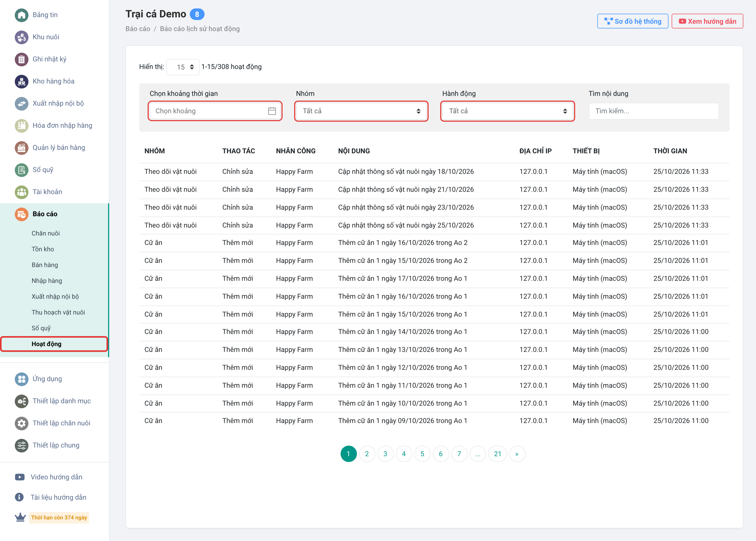Screen dimensions: 756x541
Task: Click the Xem hướng dẫn button
Action: click(x=707, y=21)
